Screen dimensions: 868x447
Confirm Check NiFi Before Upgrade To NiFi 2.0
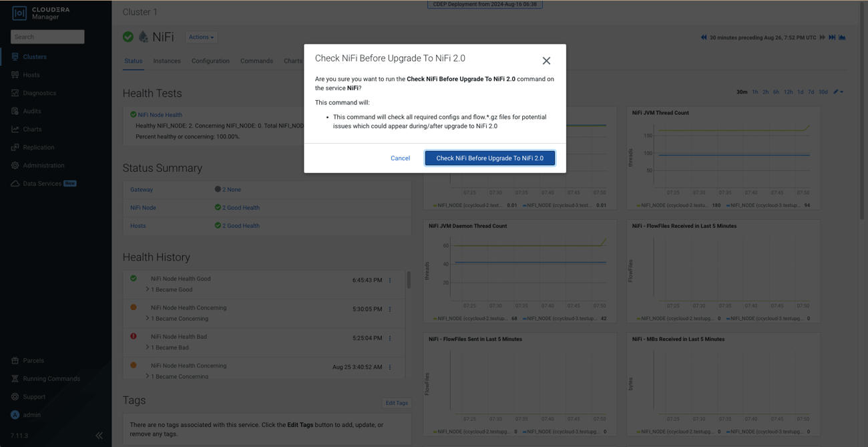coord(489,158)
